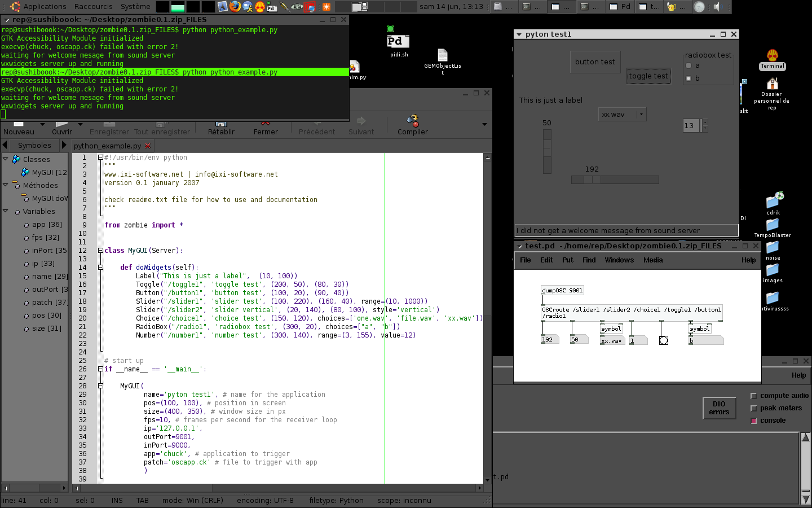Open the noise folder on desktop
The height and width of the screenshot is (508, 812).
(773, 250)
